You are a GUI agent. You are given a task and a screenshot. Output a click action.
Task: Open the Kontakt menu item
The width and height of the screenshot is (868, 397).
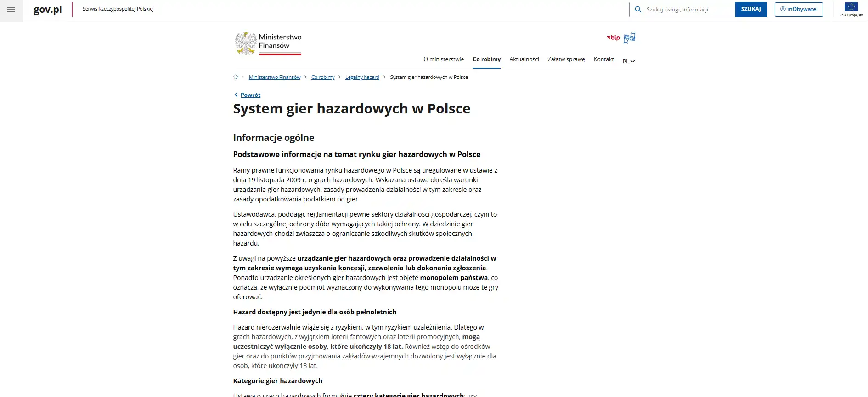603,59
